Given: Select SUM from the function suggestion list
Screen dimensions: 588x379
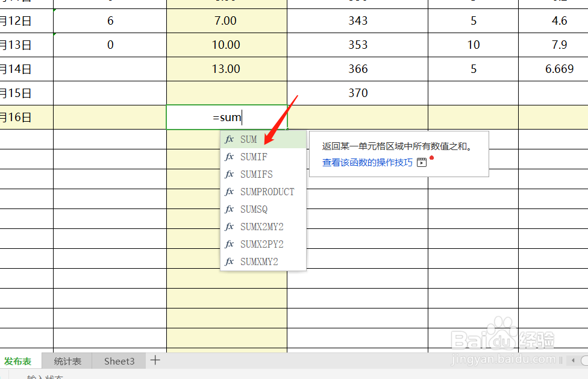Looking at the screenshot, I should 248,139.
